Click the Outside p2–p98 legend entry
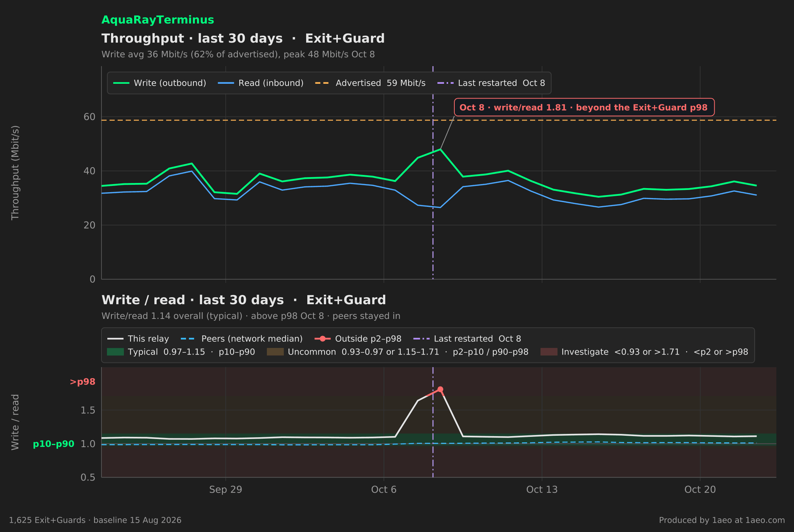The width and height of the screenshot is (794, 532). (x=358, y=339)
